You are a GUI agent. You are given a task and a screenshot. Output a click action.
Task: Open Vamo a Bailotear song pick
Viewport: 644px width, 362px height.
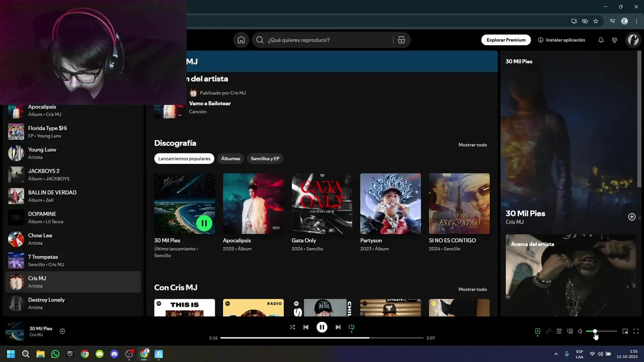pyautogui.click(x=210, y=104)
